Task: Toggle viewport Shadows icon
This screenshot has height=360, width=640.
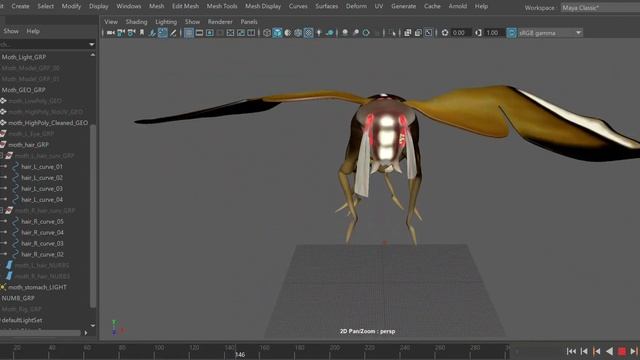Action: [x=329, y=33]
